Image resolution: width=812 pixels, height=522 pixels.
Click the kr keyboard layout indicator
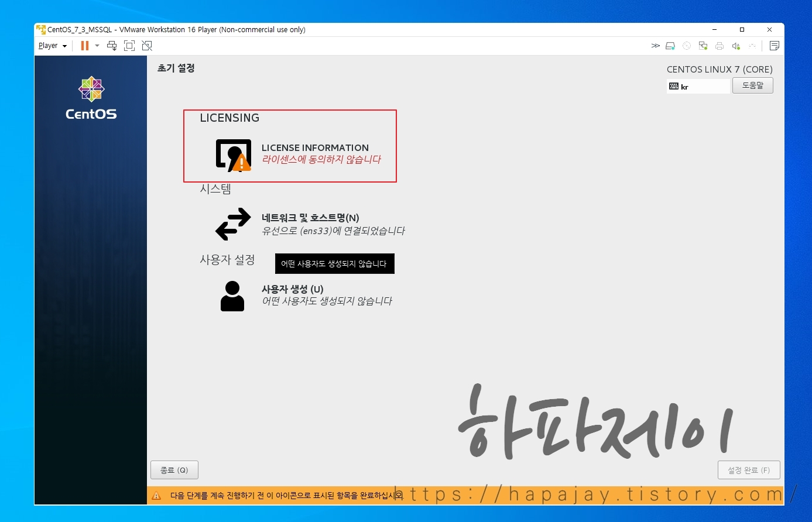pyautogui.click(x=698, y=87)
